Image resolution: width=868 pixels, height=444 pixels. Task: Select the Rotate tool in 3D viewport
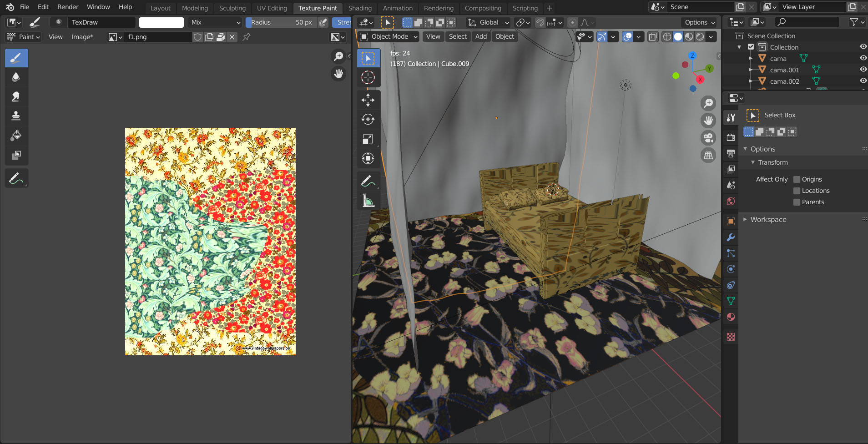pyautogui.click(x=368, y=119)
